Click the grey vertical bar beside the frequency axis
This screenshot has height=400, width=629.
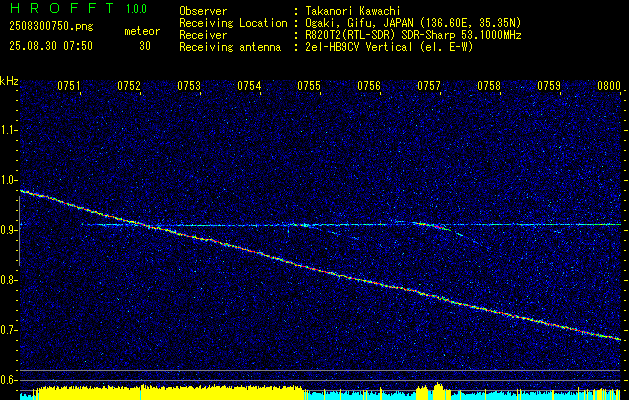(19, 231)
